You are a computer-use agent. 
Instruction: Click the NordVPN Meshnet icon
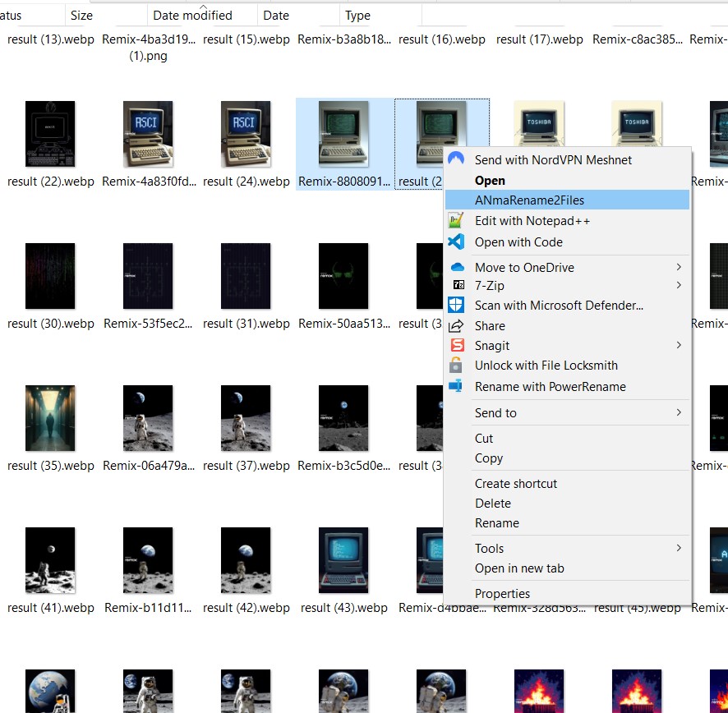coord(456,159)
